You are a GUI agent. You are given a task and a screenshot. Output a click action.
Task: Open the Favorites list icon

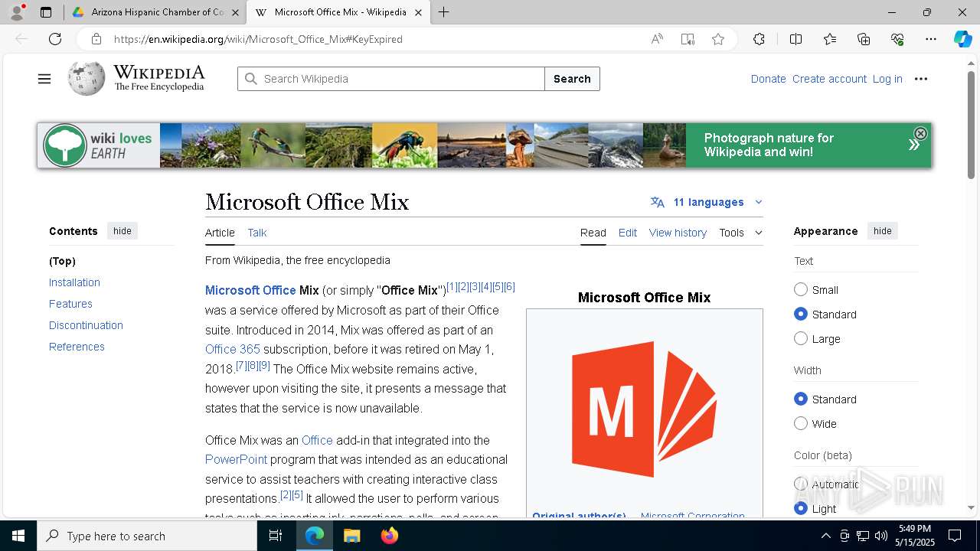click(x=830, y=39)
